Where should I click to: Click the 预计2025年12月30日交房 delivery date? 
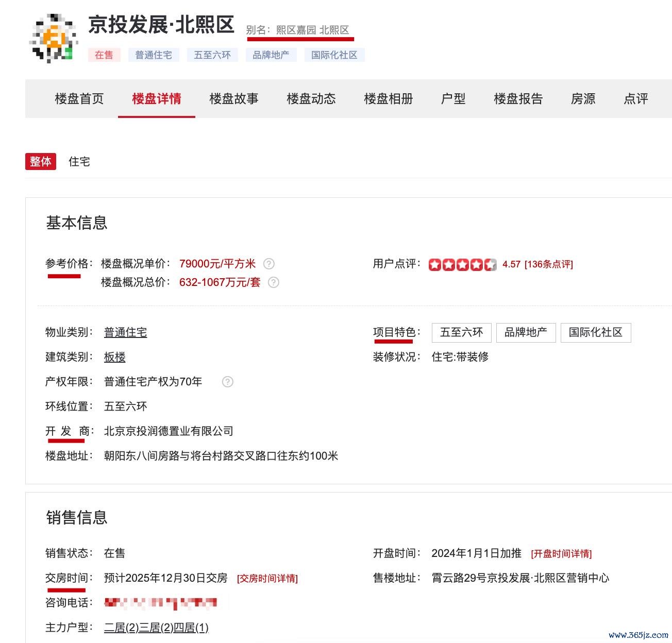tap(166, 578)
